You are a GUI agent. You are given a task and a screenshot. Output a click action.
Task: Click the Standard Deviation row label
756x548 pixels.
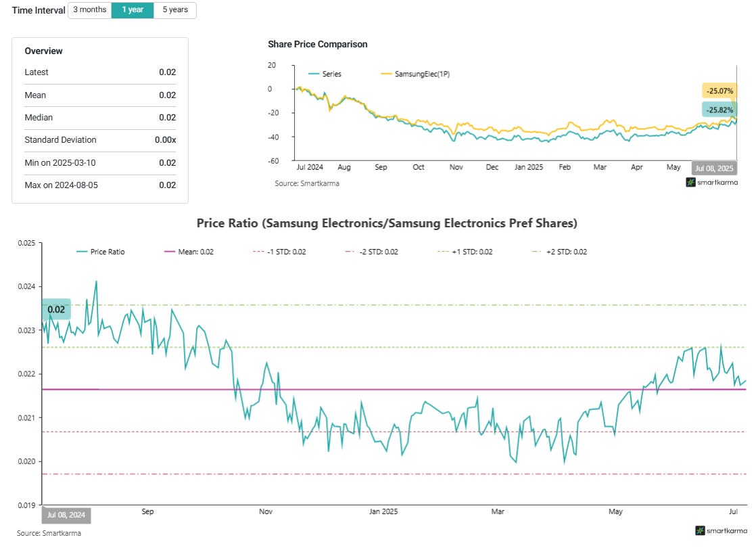60,140
